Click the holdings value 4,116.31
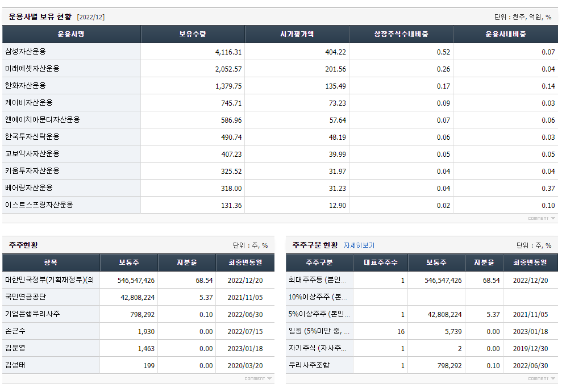 click(228, 52)
